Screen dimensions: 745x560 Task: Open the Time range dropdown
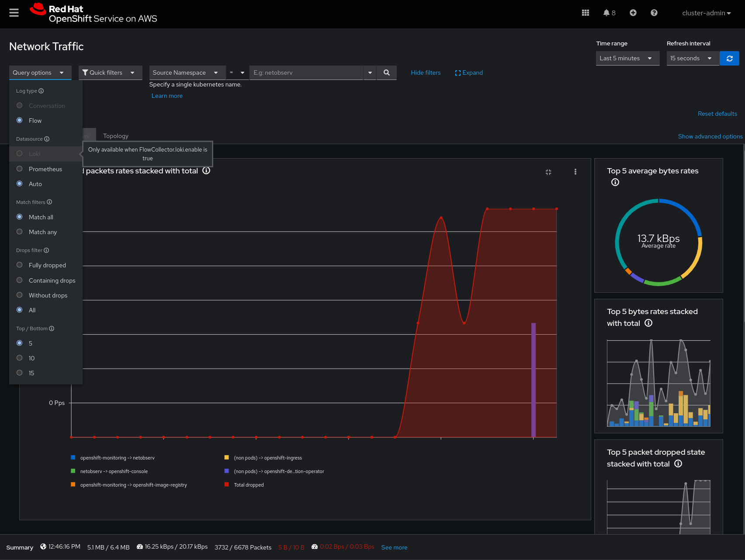point(627,58)
